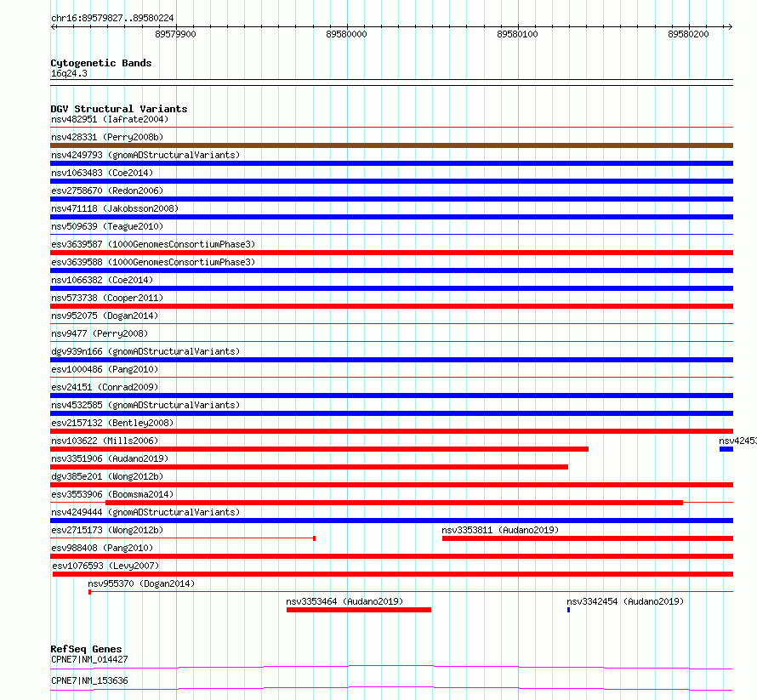Click the Cytogenetic Bands track title

click(x=101, y=63)
